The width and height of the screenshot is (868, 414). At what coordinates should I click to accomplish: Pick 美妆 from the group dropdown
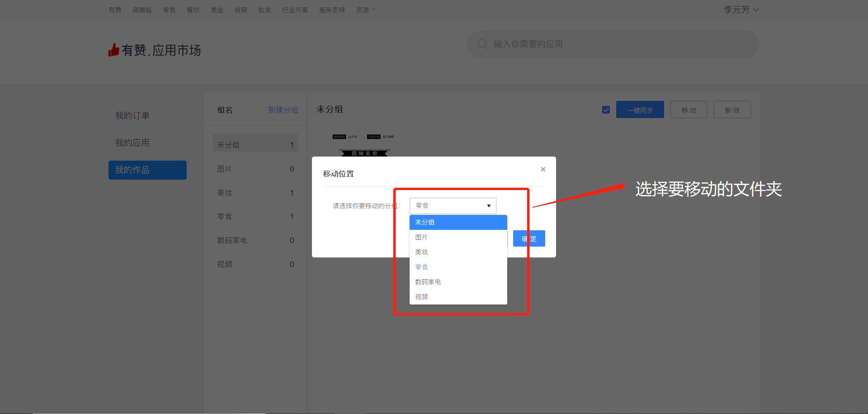[458, 252]
